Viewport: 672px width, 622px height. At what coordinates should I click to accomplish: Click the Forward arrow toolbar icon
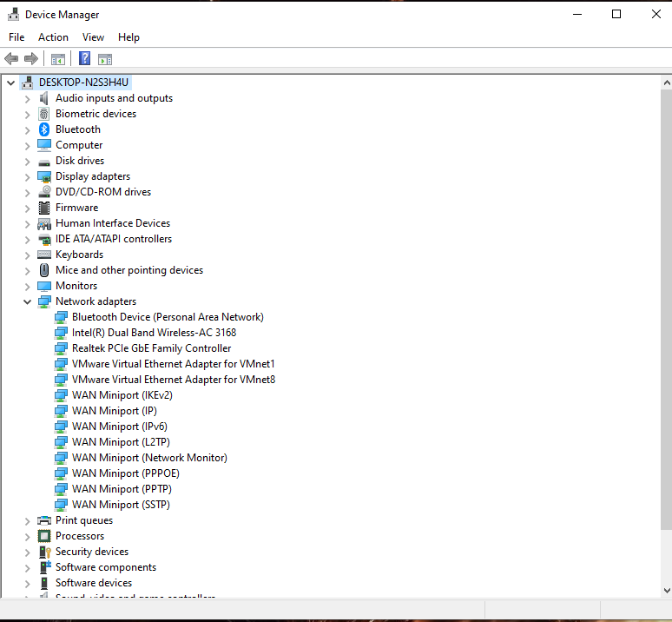point(31,59)
